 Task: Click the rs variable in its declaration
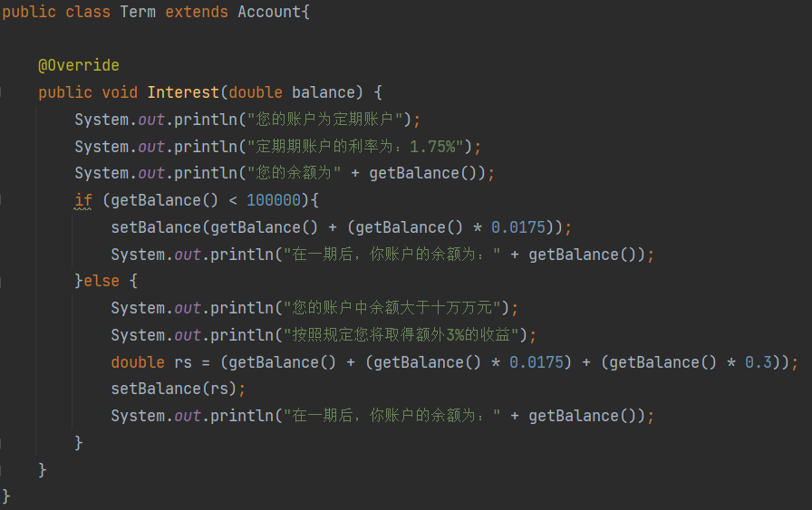click(x=182, y=362)
